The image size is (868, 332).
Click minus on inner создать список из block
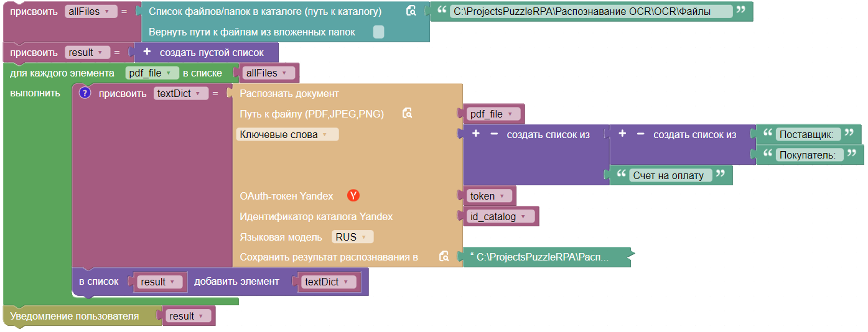(640, 134)
